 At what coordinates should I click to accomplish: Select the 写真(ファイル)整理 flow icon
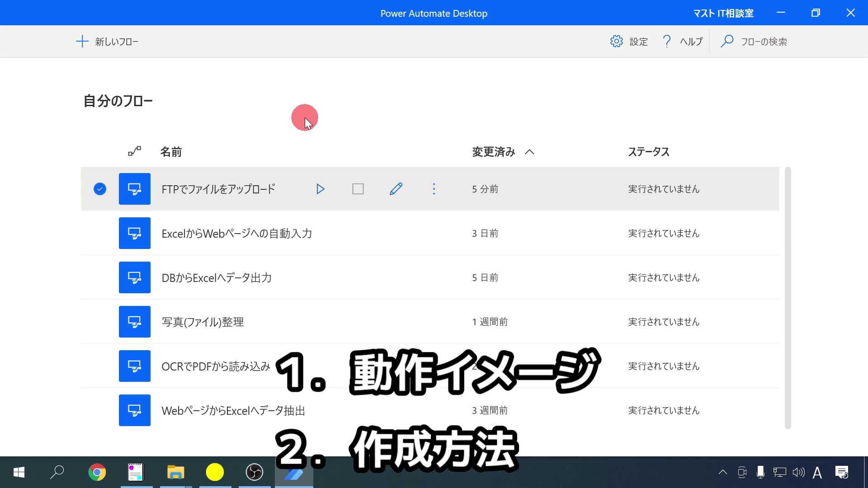[x=135, y=322]
